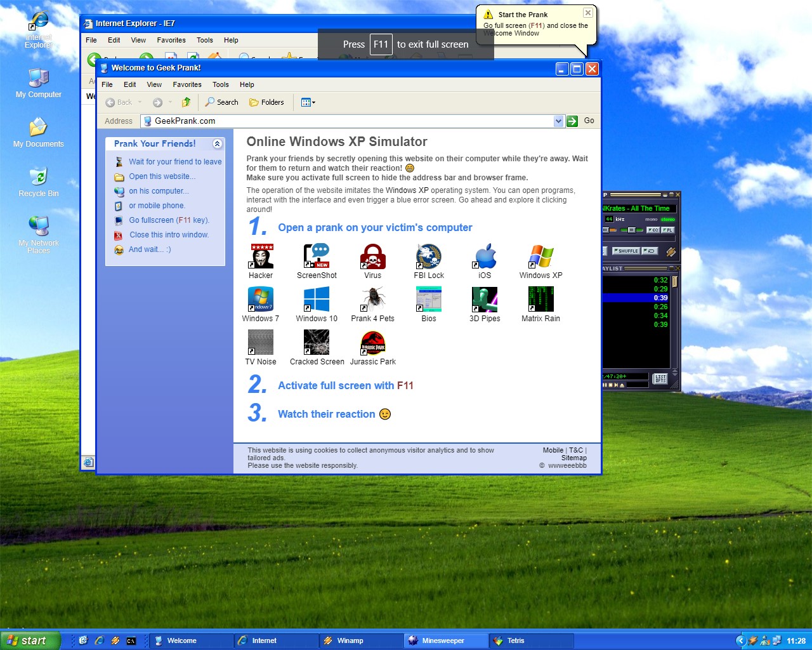
Task: Toggle Winamp repeat button
Action: pos(650,251)
